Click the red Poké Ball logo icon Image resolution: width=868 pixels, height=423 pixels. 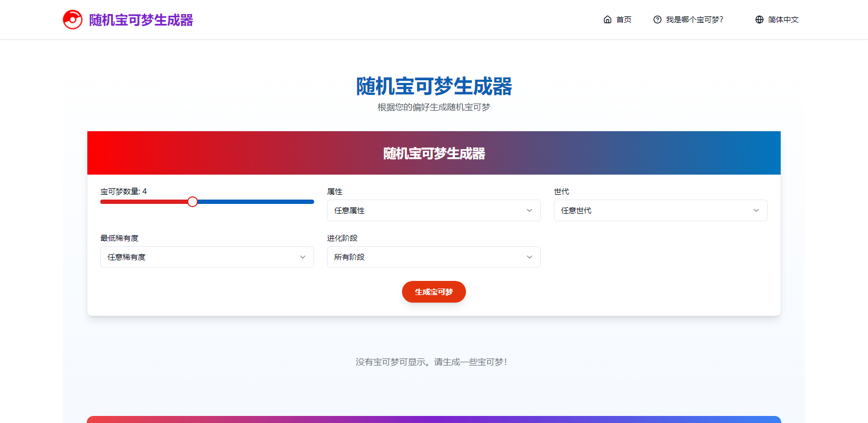click(x=73, y=20)
